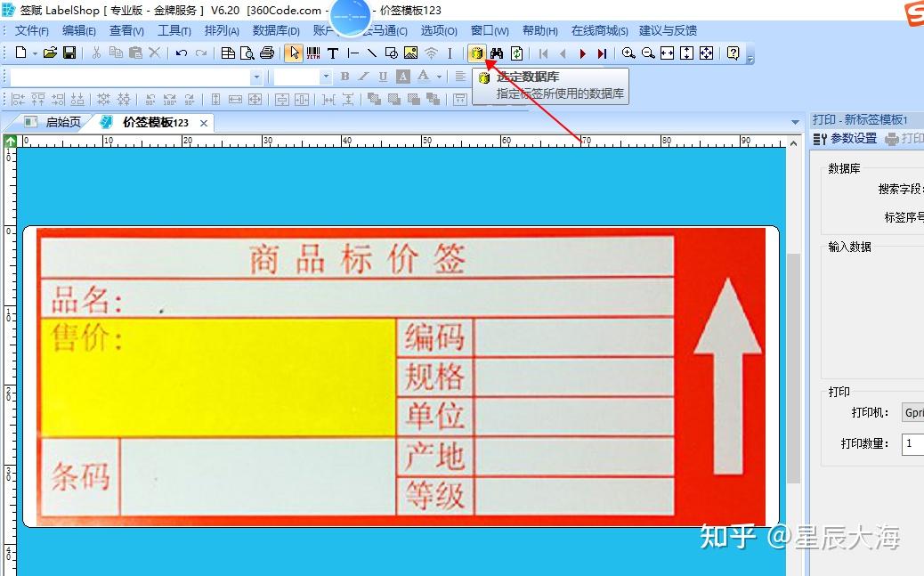This screenshot has width=924, height=576.
Task: Open Find using the binoculars icon
Action: pos(497,53)
